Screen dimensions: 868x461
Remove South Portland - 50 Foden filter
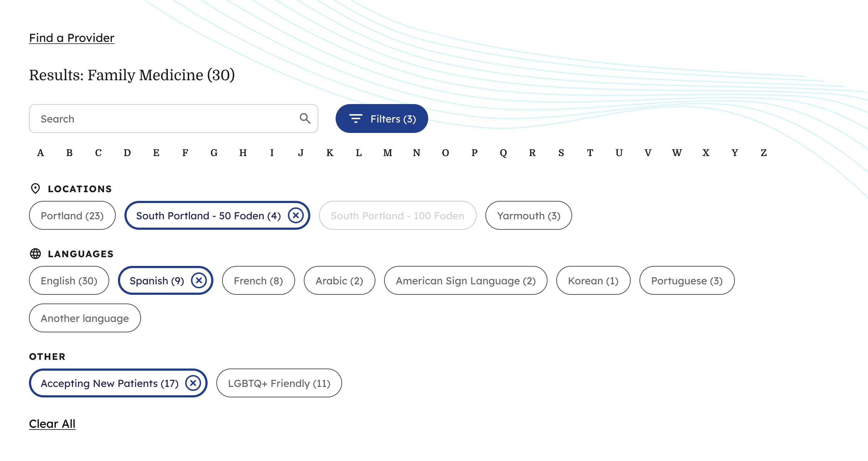coord(296,216)
